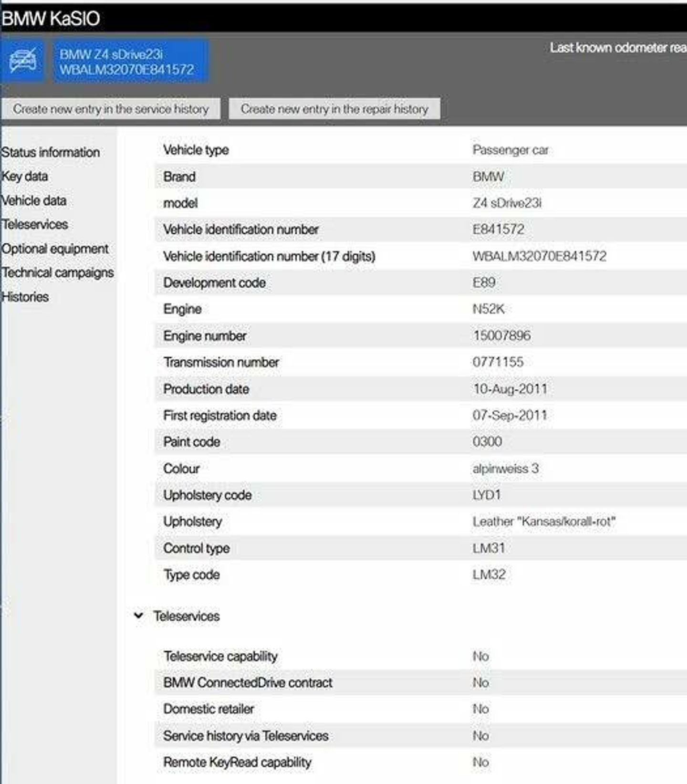
Task: Click the Remote KeyRead capability label
Action: (x=237, y=763)
